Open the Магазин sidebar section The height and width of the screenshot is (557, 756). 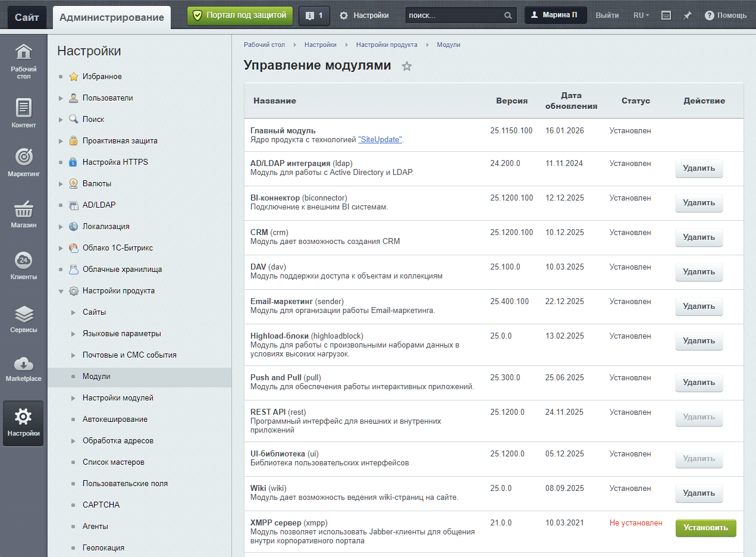click(x=24, y=214)
